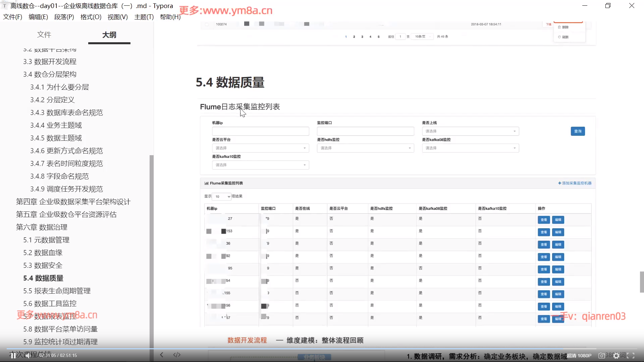
Task: Click the 机器ip input field
Action: (x=260, y=131)
